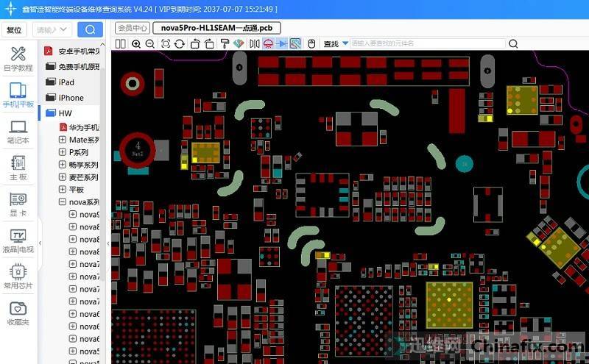Expand the Mate系列 tree node
The image size is (589, 364).
63,140
